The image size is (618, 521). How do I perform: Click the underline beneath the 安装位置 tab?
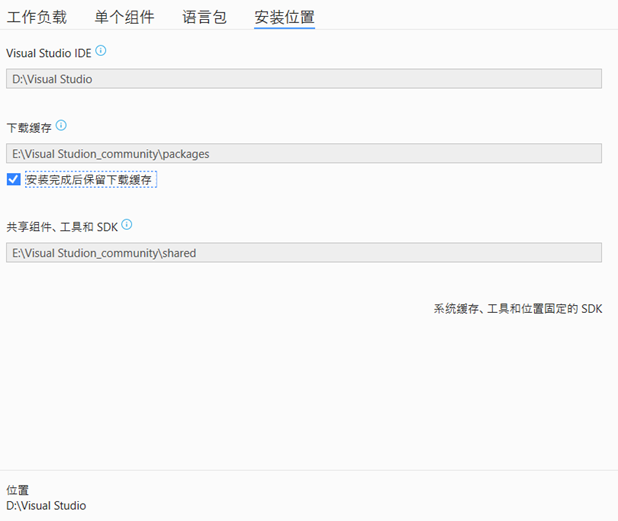[284, 28]
